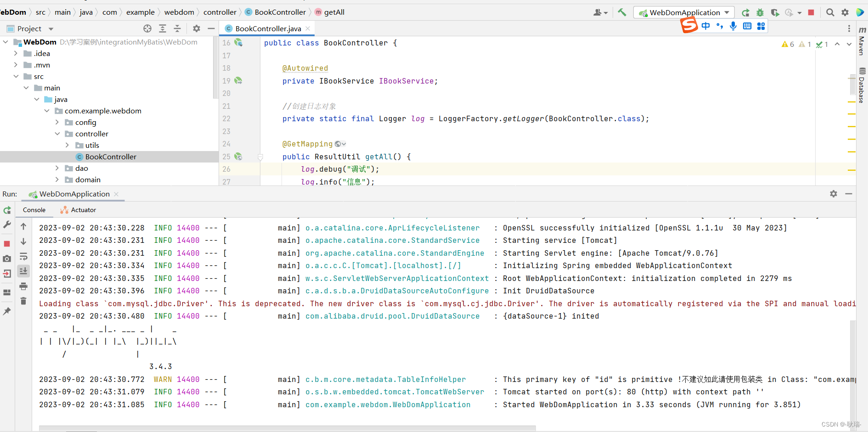This screenshot has height=432, width=868.
Task: Click the webdom breadcrumb segment
Action: click(179, 12)
